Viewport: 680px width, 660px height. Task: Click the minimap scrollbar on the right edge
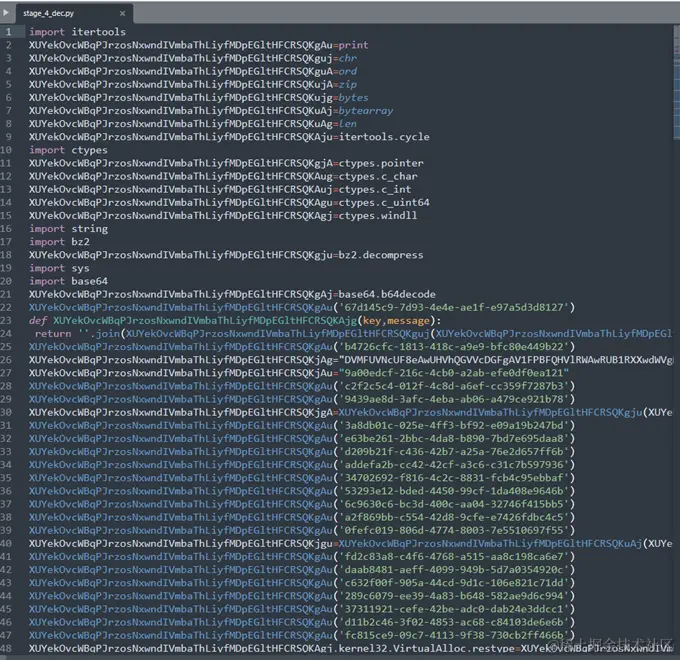point(677,82)
